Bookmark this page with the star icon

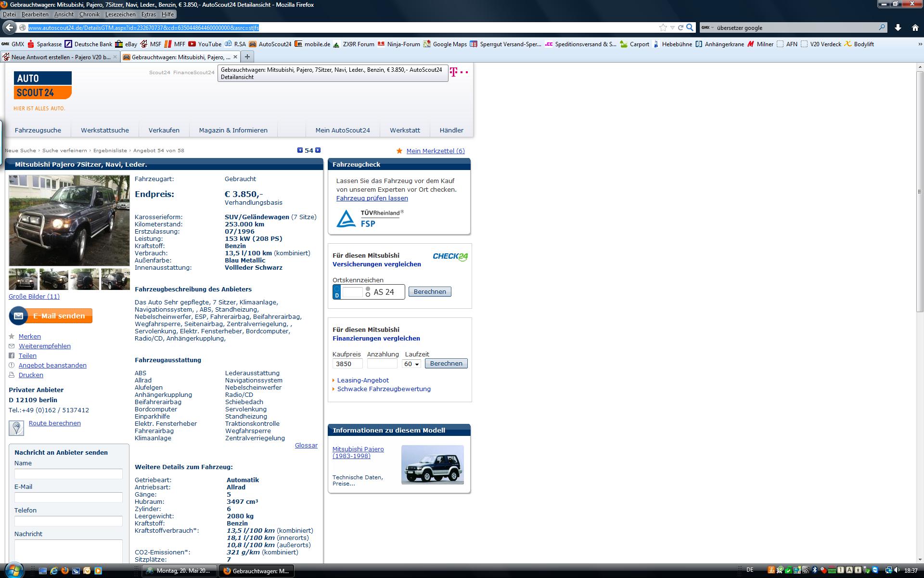tap(663, 27)
